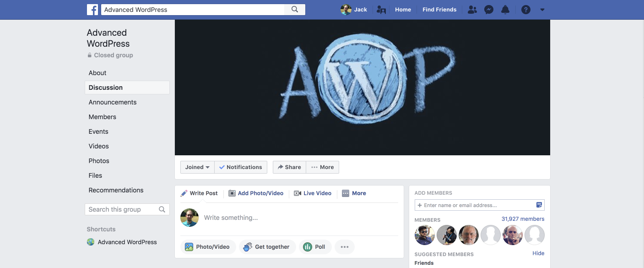Screen dimensions: 644x268
Task: Click the Advanced WordPress group title
Action: [x=108, y=38]
